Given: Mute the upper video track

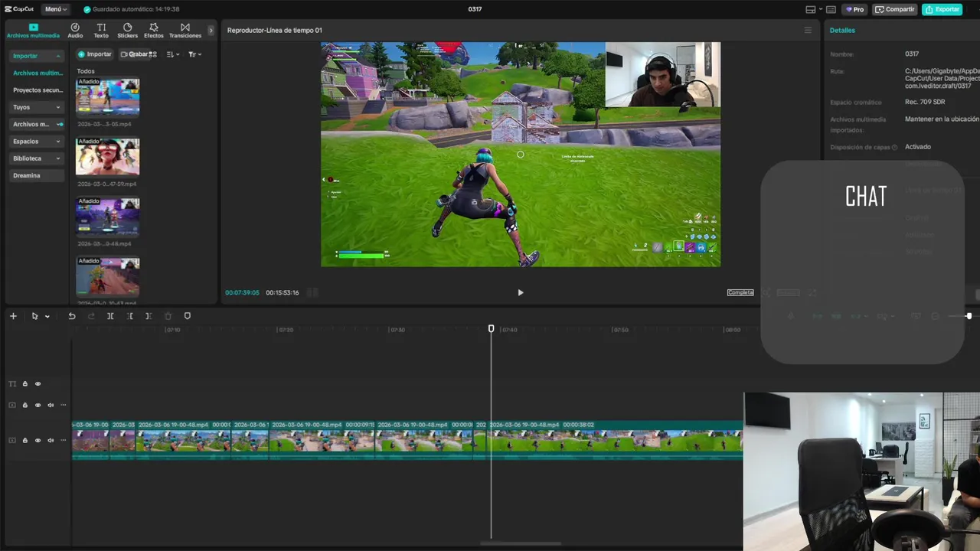Looking at the screenshot, I should click(x=51, y=406).
